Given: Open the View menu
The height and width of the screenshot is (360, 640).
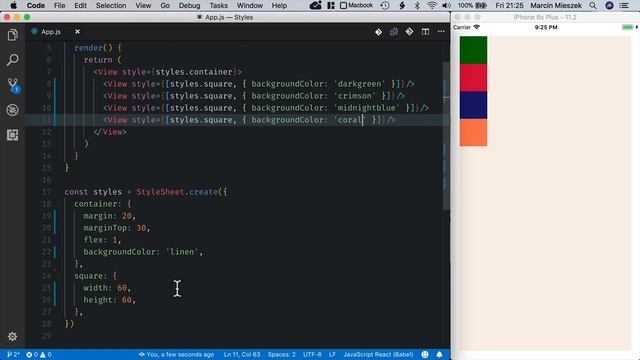Looking at the screenshot, I should click(143, 5).
